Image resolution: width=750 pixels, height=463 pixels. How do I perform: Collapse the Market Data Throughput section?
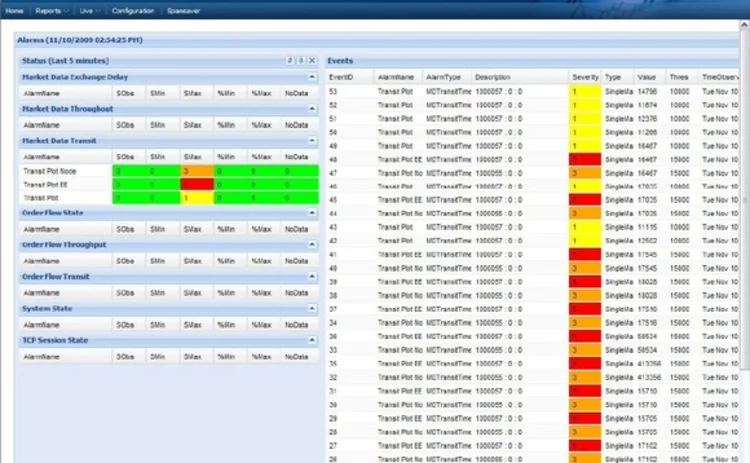(x=312, y=109)
